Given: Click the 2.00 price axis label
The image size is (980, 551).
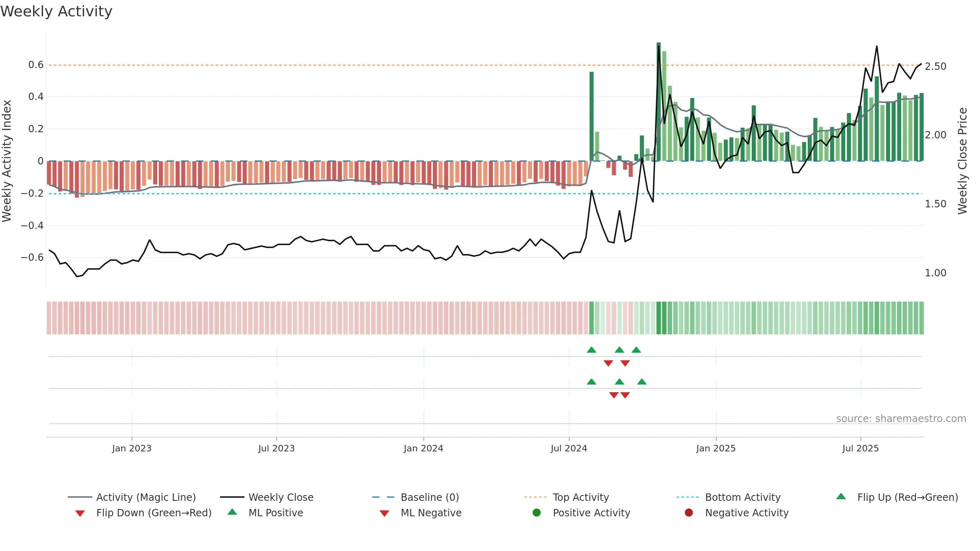Looking at the screenshot, I should 935,135.
